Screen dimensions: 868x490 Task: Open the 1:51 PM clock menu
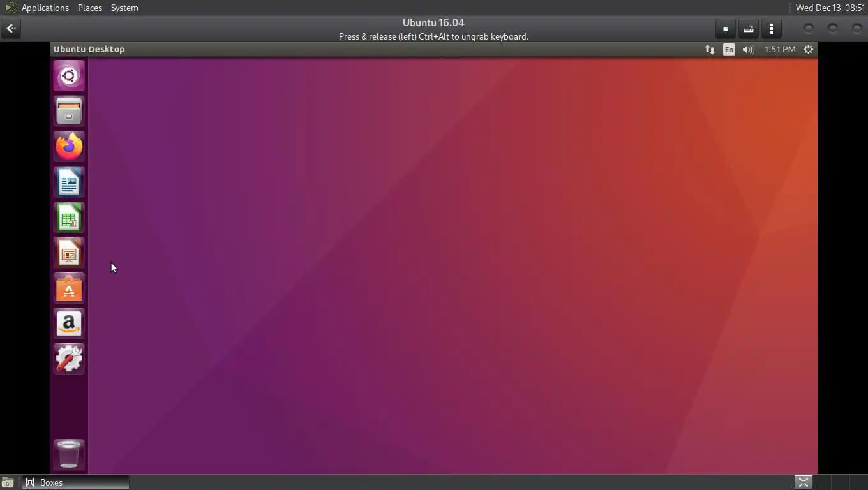[780, 49]
